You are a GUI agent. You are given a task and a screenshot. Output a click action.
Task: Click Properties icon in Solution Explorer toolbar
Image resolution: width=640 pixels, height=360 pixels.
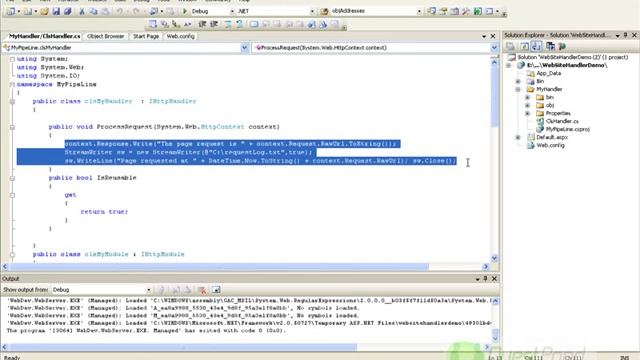click(510, 46)
